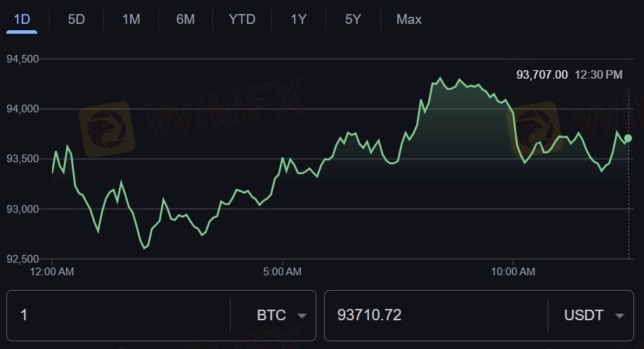644x349 pixels.
Task: Open the 5Y chart range tab
Action: (353, 19)
